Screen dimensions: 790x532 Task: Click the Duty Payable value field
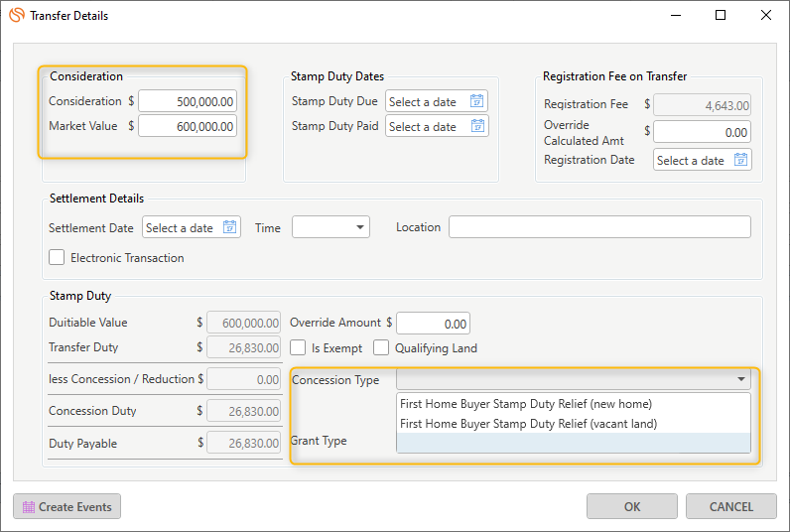[x=243, y=443]
